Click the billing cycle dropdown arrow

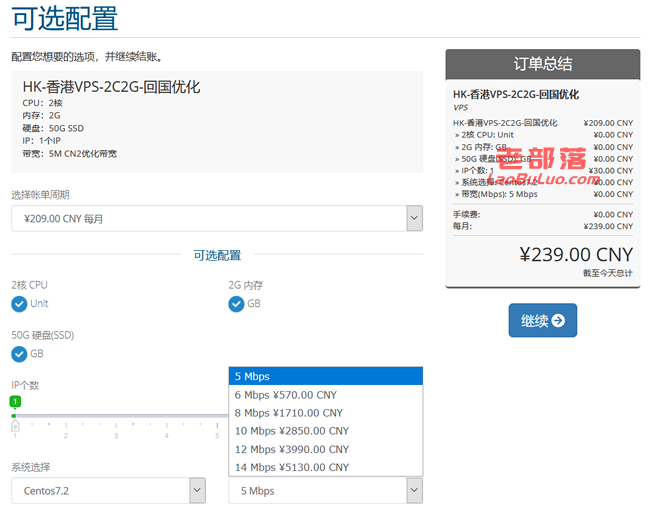[415, 218]
